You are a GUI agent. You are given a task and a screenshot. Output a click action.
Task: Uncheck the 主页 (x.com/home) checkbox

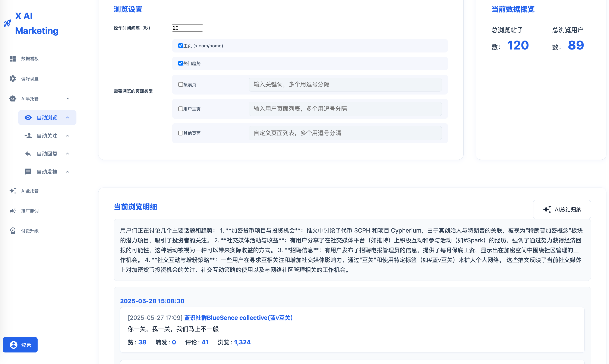coord(180,45)
